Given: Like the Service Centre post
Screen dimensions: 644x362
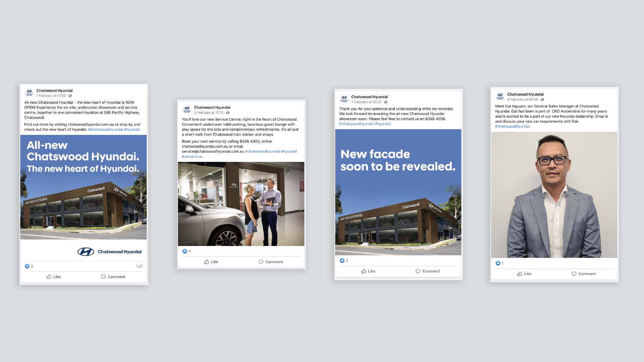Looking at the screenshot, I should tap(211, 262).
